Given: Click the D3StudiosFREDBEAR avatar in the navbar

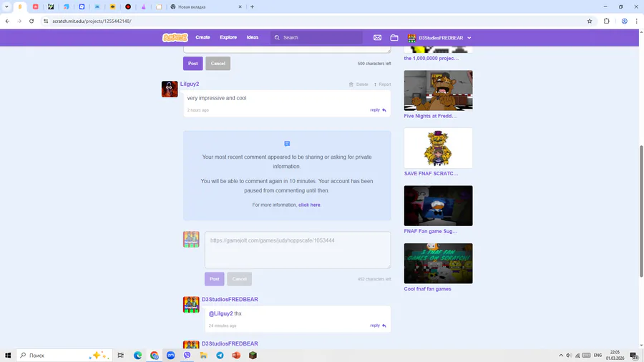Looking at the screenshot, I should [411, 38].
